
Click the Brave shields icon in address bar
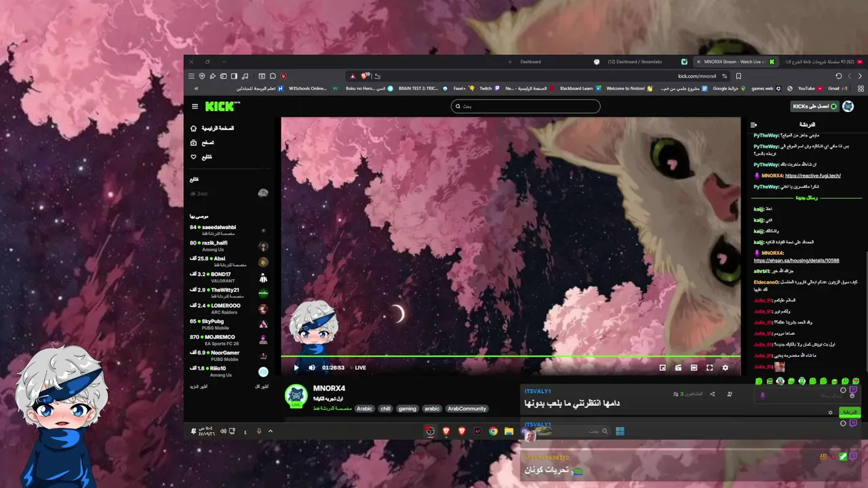(365, 76)
